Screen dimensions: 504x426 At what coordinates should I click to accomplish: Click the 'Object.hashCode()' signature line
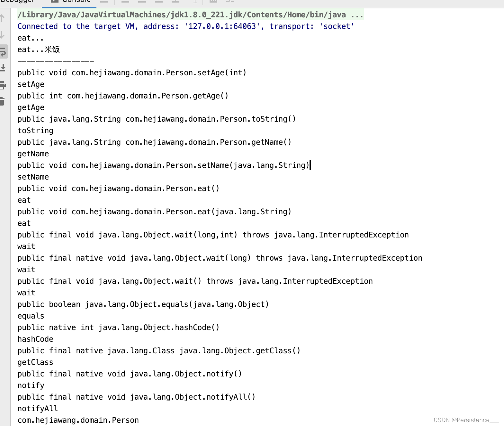[118, 328]
